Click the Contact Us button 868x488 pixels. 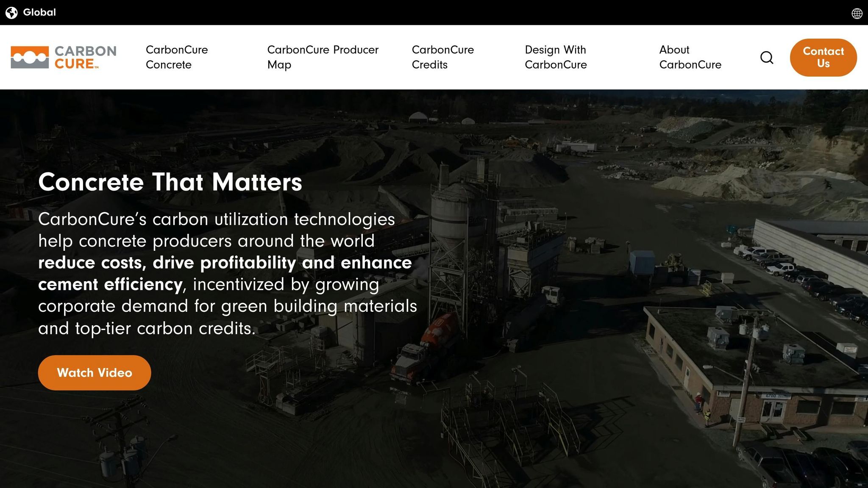(823, 57)
